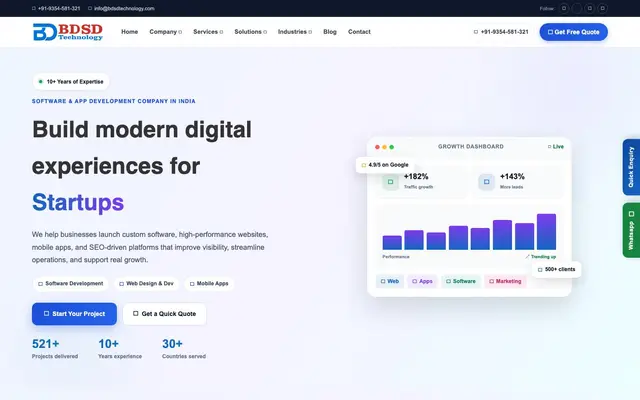Click the blue More leads icon
Screen dimensions: 640x400
486,182
